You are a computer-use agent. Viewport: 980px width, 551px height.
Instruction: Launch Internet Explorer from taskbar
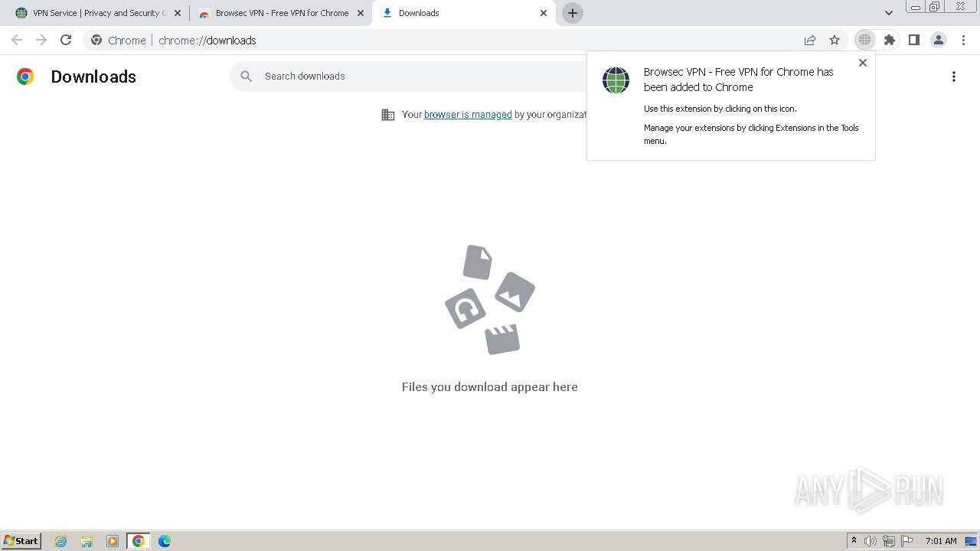(x=61, y=541)
